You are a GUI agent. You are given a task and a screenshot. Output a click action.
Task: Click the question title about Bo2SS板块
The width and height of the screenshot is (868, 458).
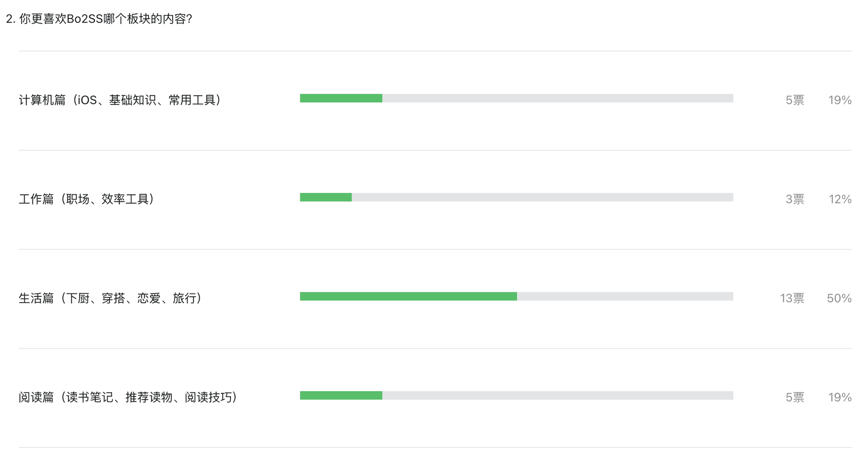[x=99, y=19]
